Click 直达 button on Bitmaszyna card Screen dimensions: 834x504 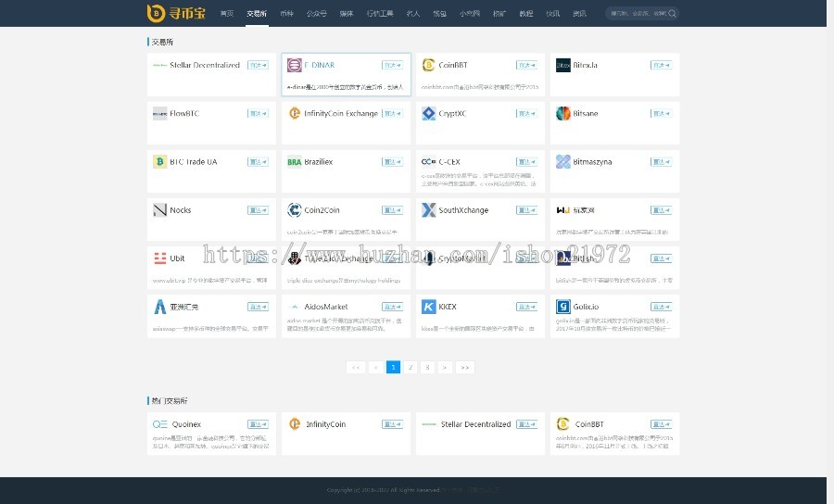[661, 161]
